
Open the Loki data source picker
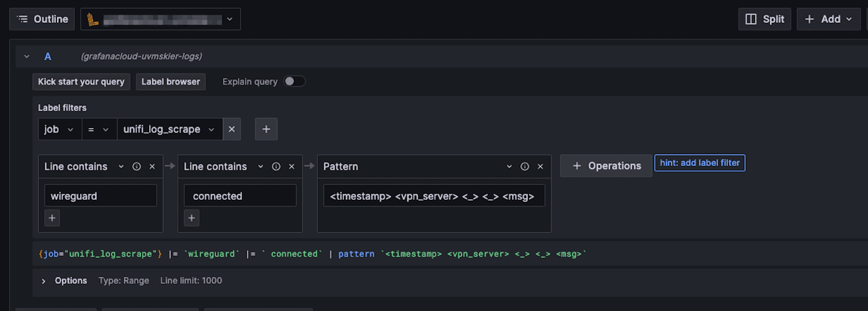pyautogui.click(x=161, y=19)
